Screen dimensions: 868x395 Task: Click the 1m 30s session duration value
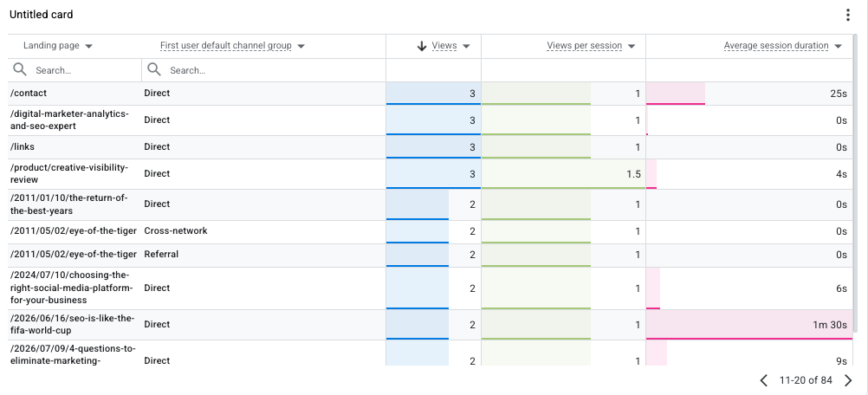(830, 326)
